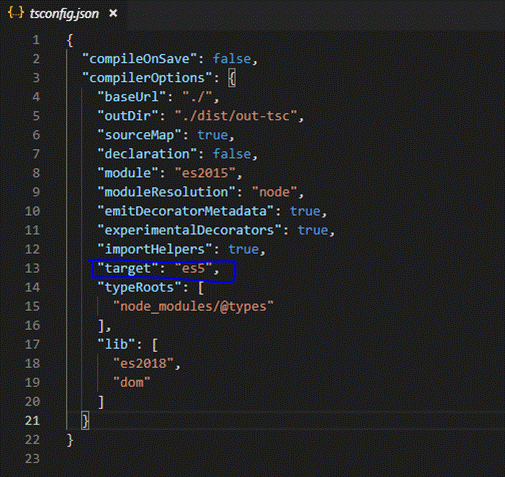Screen dimensions: 505x477
Task: Click the true value of emitDecoratorMetadata
Action: pyautogui.click(x=305, y=211)
